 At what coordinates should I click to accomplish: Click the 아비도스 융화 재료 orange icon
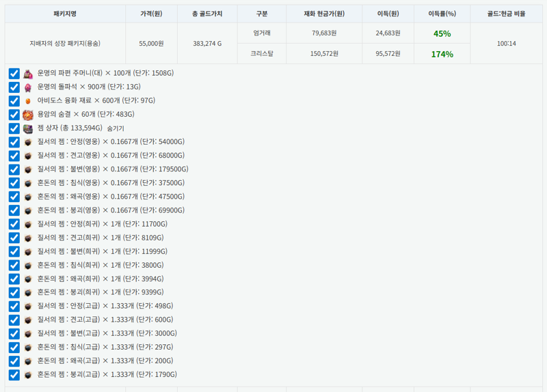click(28, 101)
